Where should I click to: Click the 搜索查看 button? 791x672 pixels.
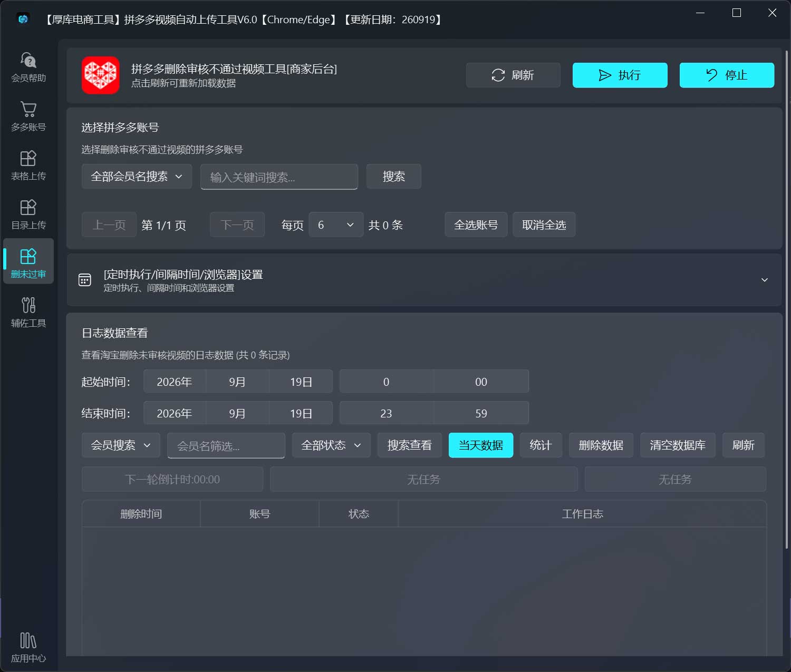410,445
